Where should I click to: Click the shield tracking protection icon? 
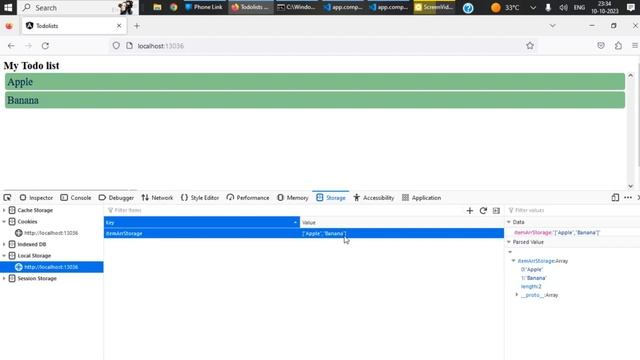tap(116, 46)
